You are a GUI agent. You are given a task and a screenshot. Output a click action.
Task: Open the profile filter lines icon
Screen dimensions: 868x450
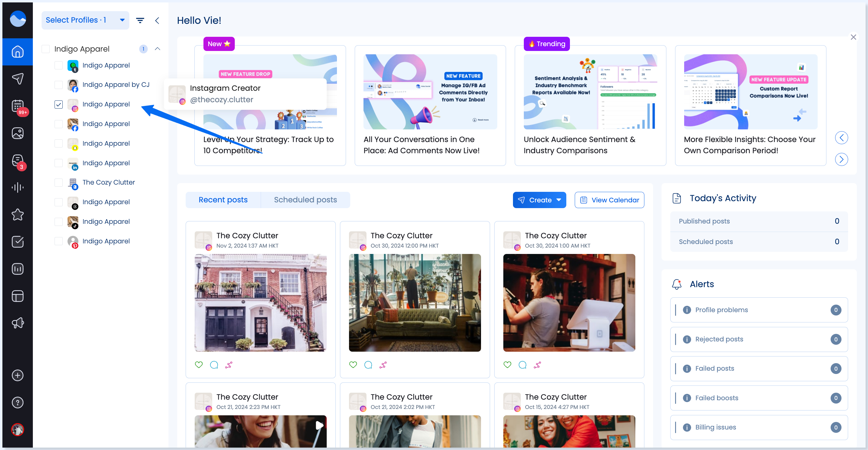pyautogui.click(x=140, y=20)
